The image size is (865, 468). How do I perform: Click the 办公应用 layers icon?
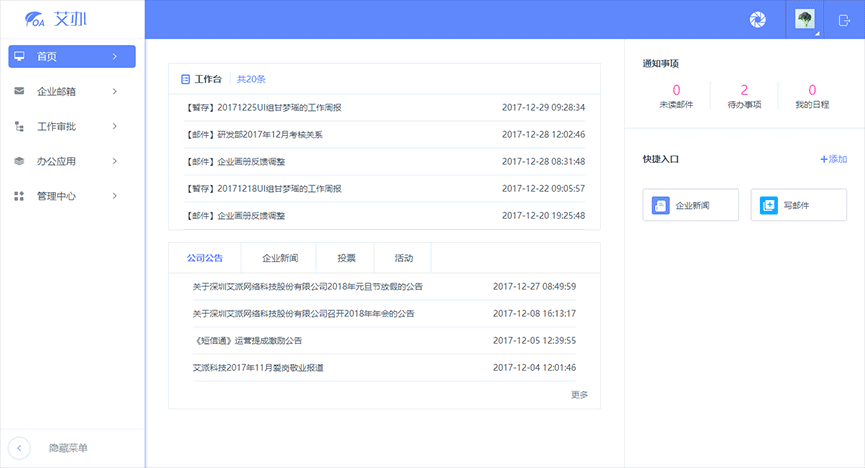point(19,161)
